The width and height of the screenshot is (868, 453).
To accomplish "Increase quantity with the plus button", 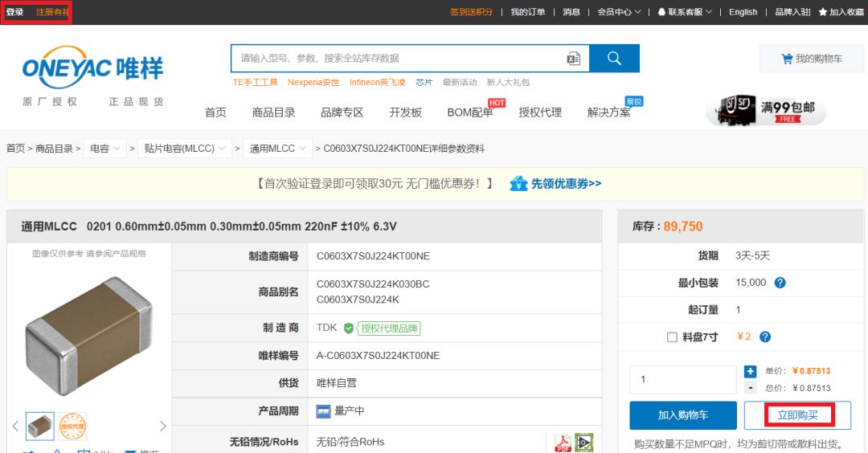I will tap(750, 371).
